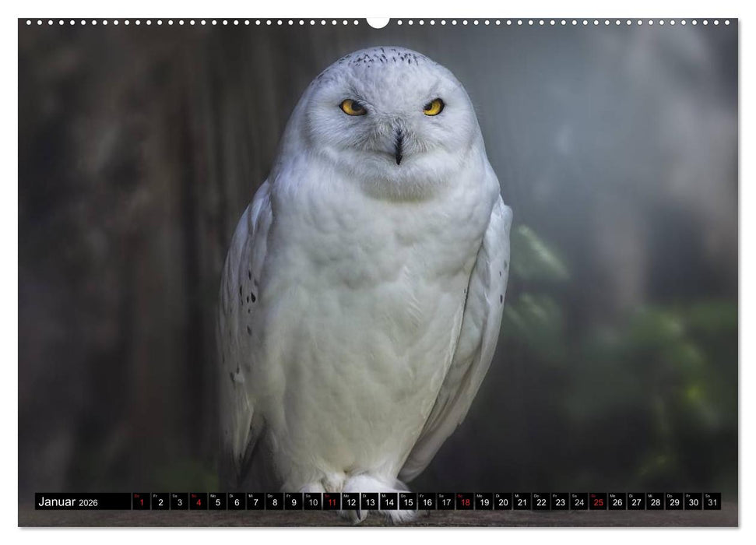Click the calendar hanging hole at top

(x=378, y=22)
